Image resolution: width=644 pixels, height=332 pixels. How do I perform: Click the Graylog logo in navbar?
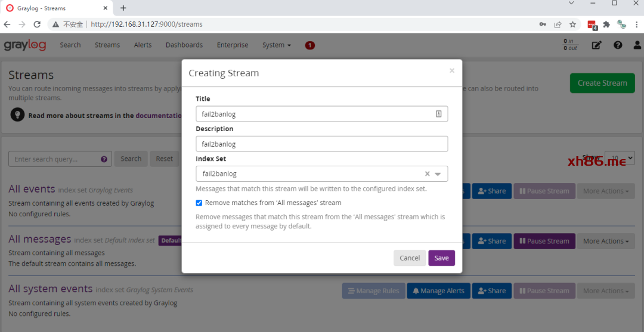24,45
